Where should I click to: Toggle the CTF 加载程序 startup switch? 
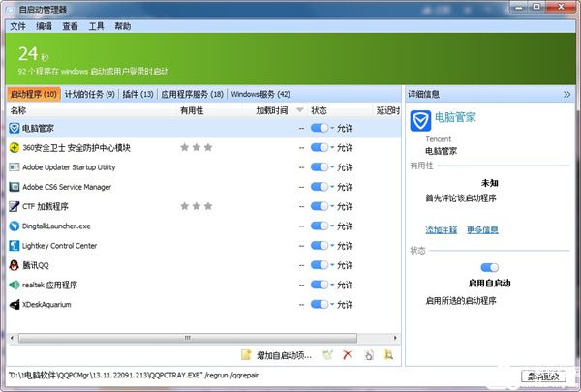(x=320, y=206)
